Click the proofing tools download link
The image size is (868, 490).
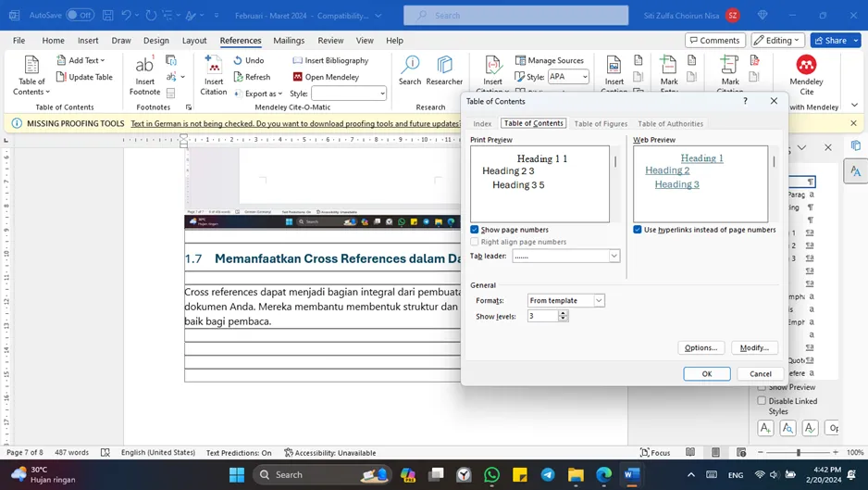(x=295, y=123)
